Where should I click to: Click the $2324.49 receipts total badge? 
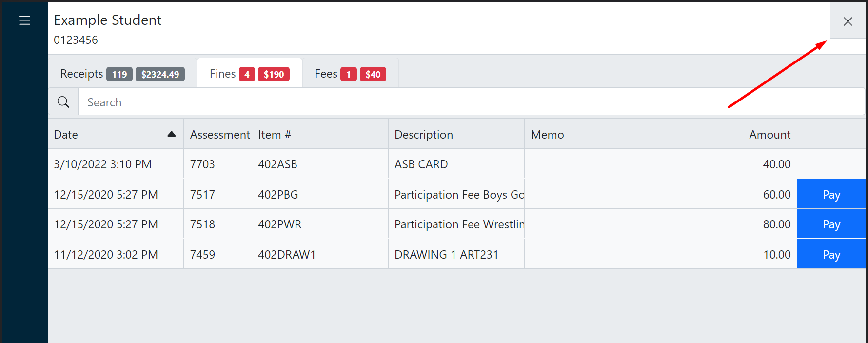coord(160,74)
